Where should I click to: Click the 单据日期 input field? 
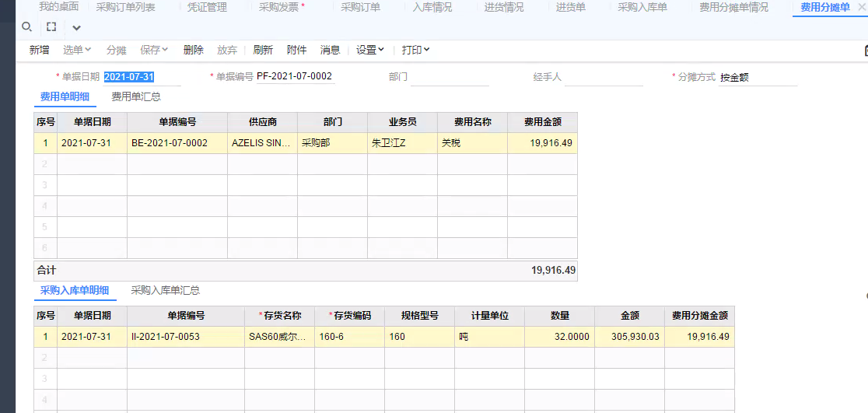[142, 77]
